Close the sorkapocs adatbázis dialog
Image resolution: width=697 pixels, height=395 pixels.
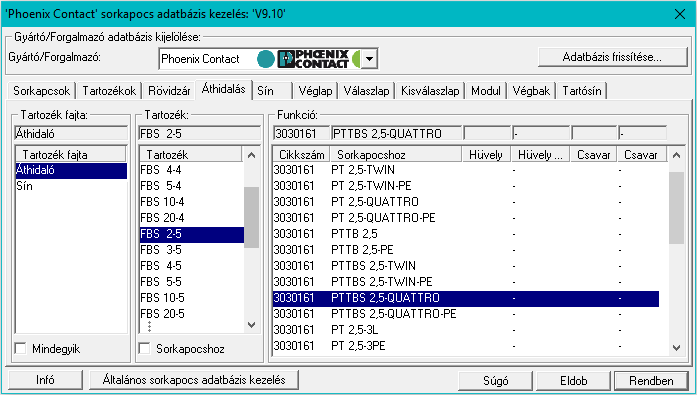tap(680, 14)
